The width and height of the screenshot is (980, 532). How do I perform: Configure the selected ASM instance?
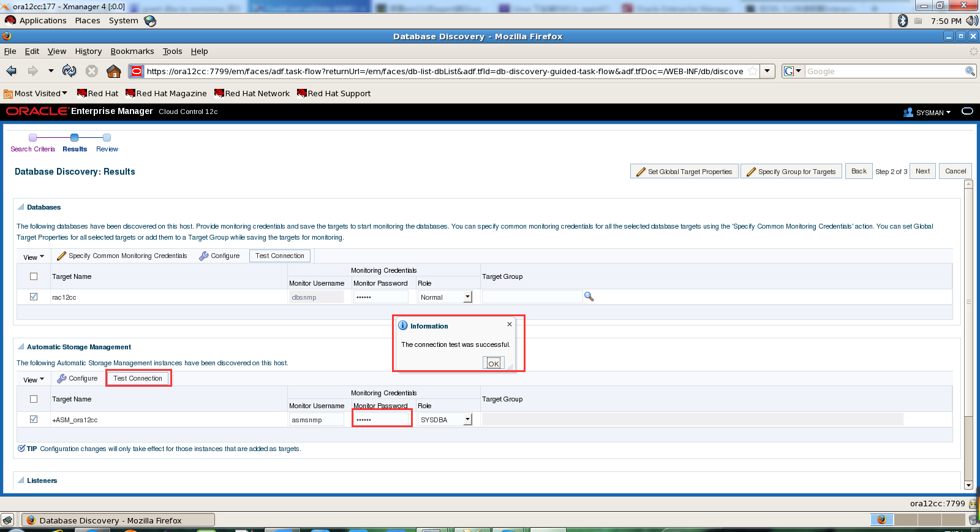pos(77,378)
